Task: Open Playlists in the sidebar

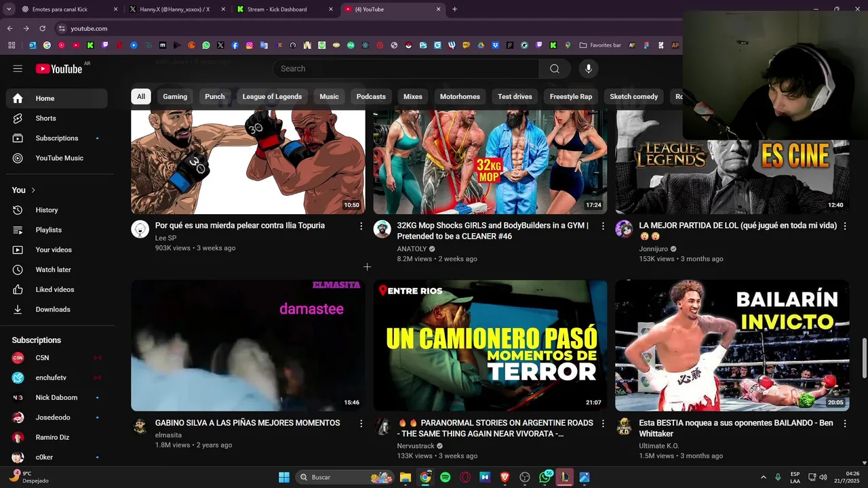Action: tap(57, 230)
